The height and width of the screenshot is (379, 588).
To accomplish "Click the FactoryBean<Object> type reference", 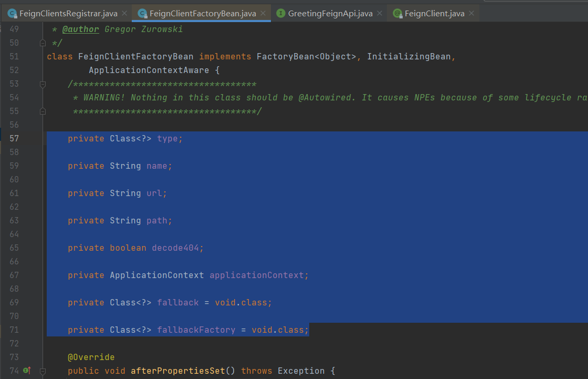I will point(307,57).
